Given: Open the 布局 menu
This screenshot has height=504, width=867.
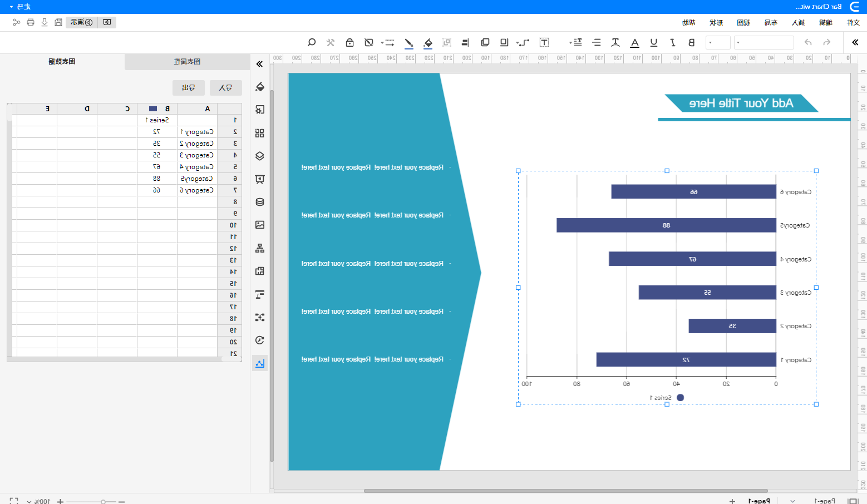Looking at the screenshot, I should (x=771, y=23).
